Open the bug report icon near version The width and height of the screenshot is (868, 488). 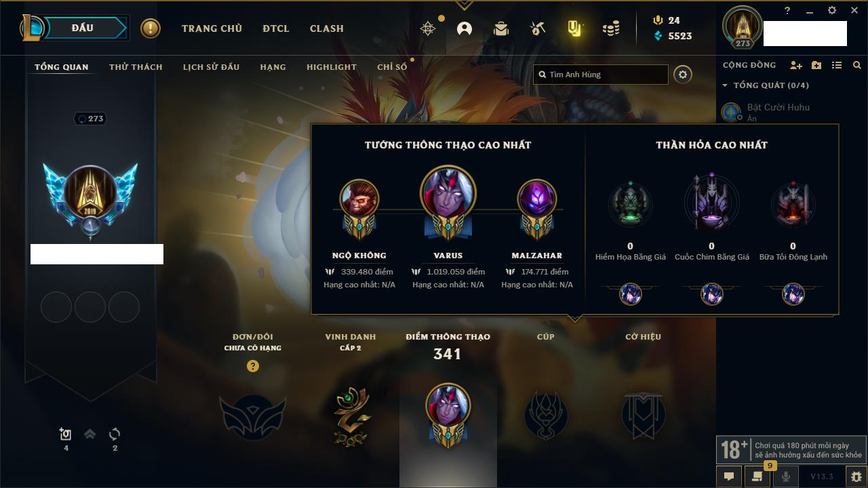point(856,476)
